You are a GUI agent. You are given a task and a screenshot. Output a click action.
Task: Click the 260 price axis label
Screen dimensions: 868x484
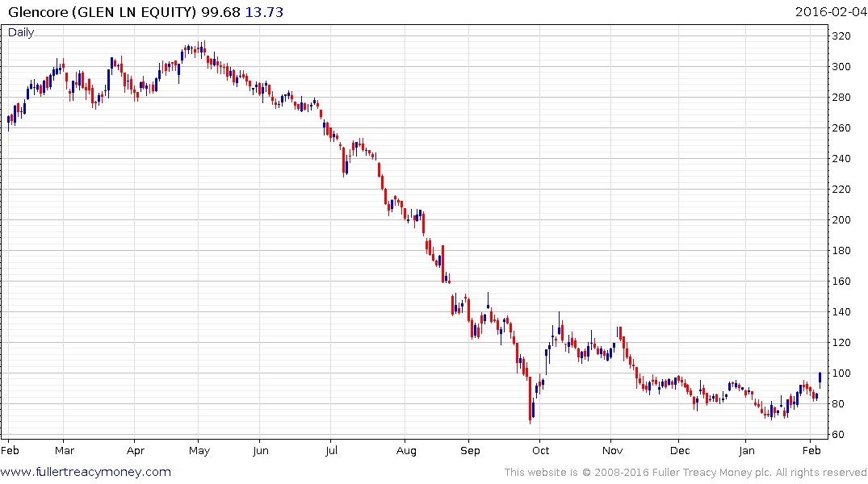click(841, 127)
